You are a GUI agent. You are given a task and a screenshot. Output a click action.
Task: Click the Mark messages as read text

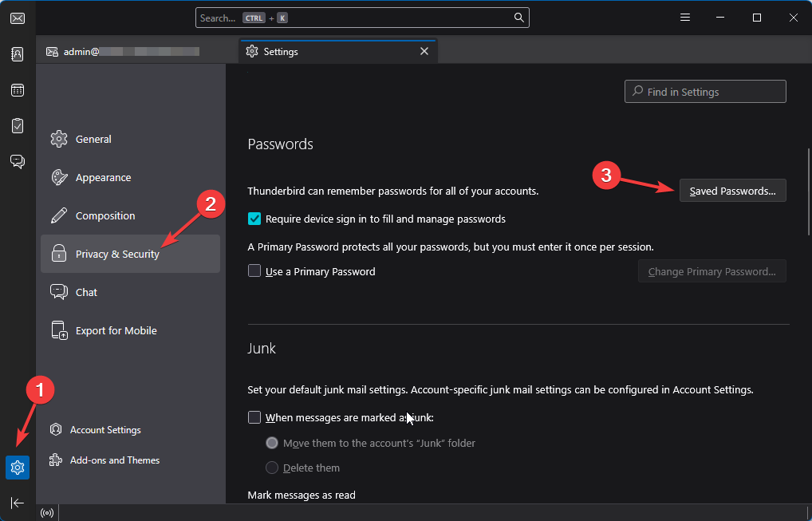(302, 495)
